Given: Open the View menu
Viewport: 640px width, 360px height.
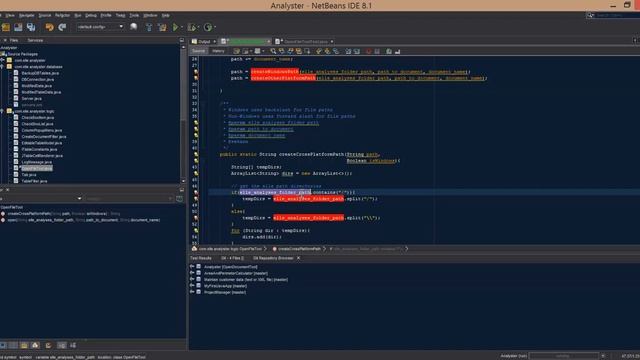Looking at the screenshot, I should [10, 16].
